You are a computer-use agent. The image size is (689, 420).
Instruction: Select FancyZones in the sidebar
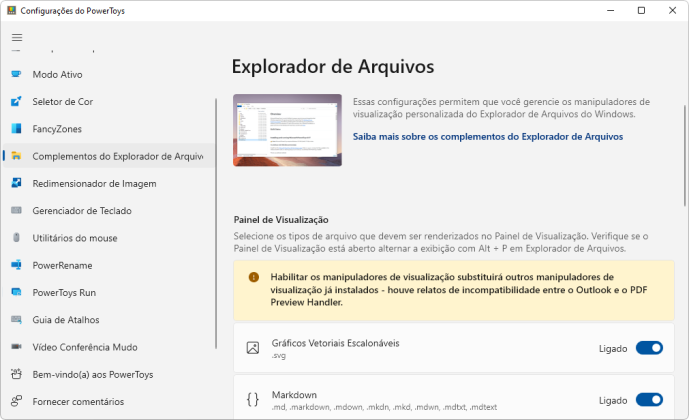pyautogui.click(x=109, y=129)
